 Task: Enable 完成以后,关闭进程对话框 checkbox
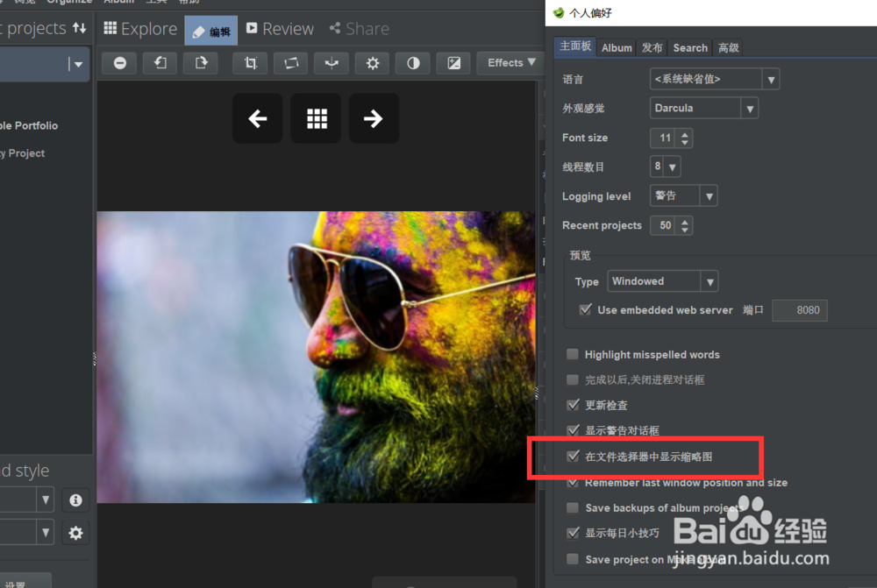click(x=572, y=379)
